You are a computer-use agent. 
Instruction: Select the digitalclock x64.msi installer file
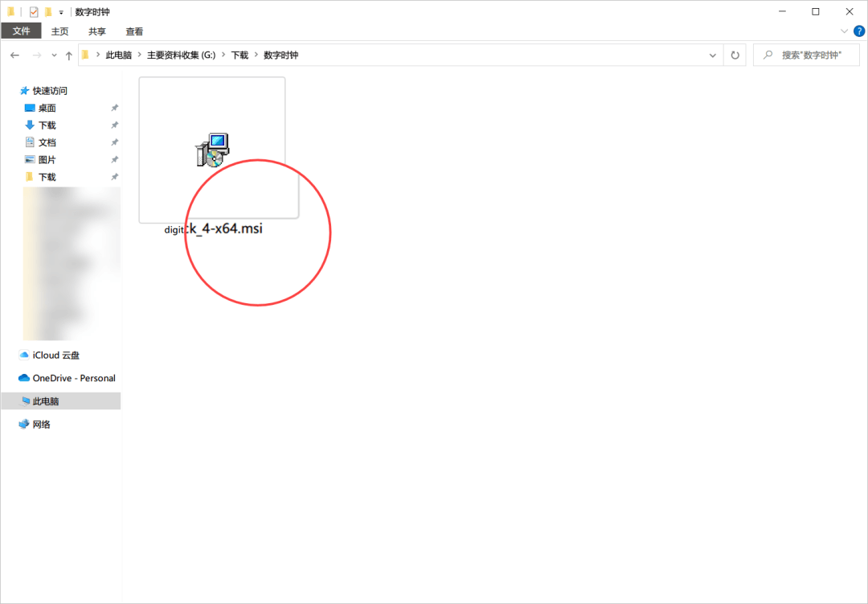point(212,157)
